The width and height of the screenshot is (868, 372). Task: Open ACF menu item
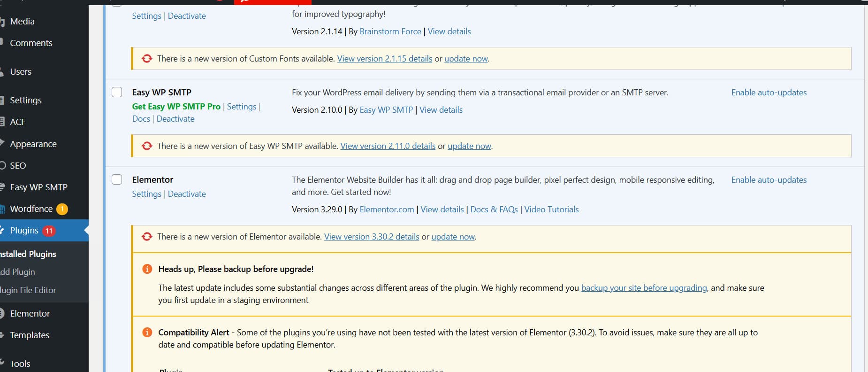coord(17,122)
